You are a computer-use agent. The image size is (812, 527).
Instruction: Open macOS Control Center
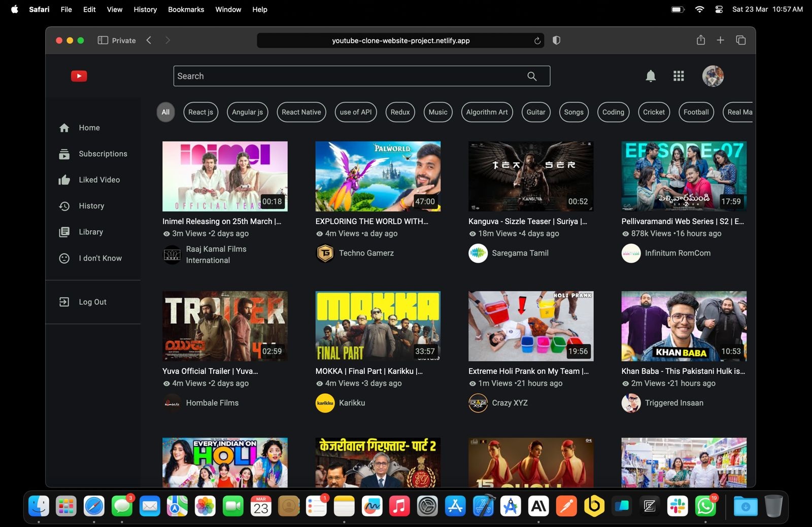tap(719, 9)
